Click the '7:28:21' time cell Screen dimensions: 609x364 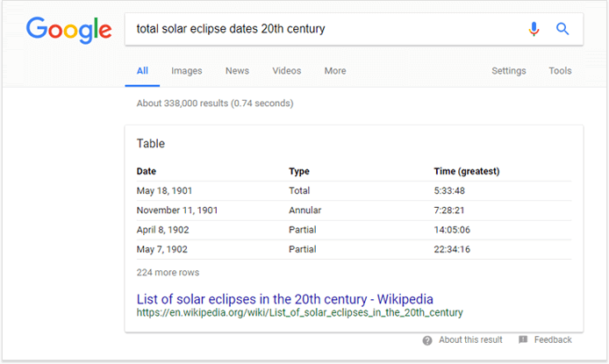449,211
